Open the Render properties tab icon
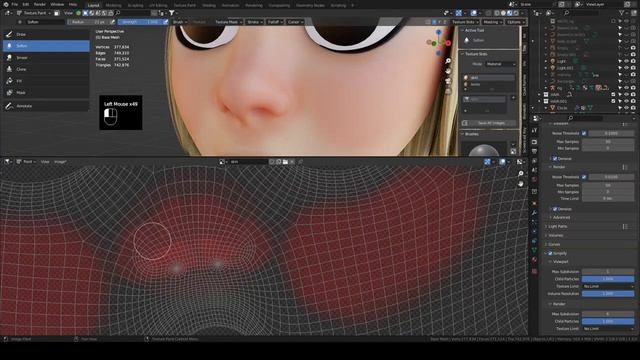Viewport: 640px width, 360px height. click(534, 142)
